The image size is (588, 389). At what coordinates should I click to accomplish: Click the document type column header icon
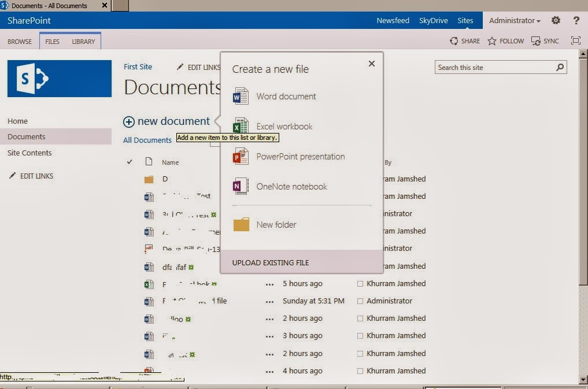(149, 161)
